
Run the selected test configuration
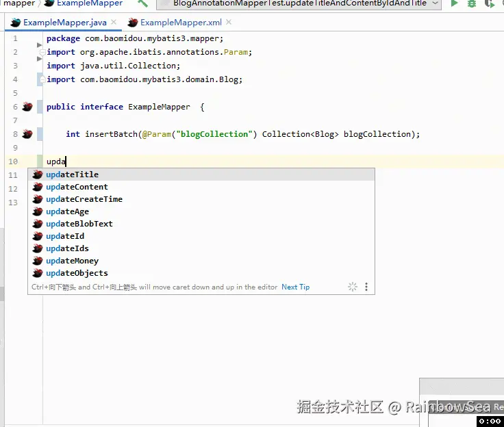click(x=454, y=3)
